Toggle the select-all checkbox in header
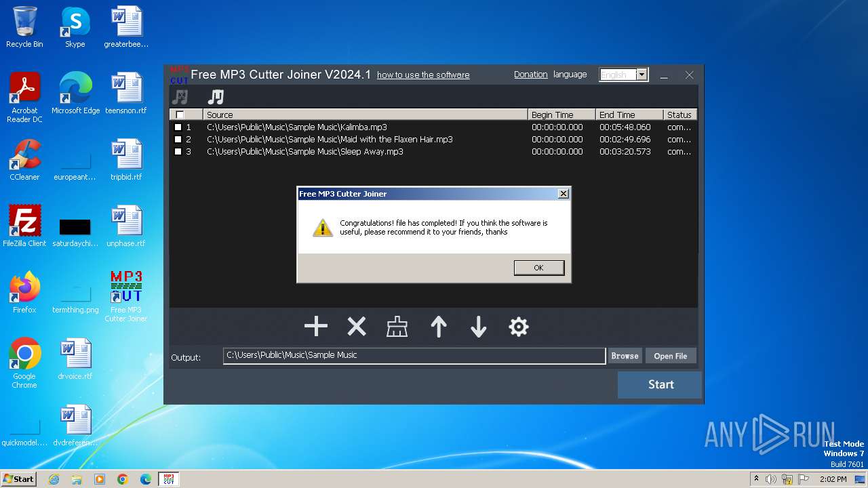Screen dimensions: 868x488 tap(180, 115)
